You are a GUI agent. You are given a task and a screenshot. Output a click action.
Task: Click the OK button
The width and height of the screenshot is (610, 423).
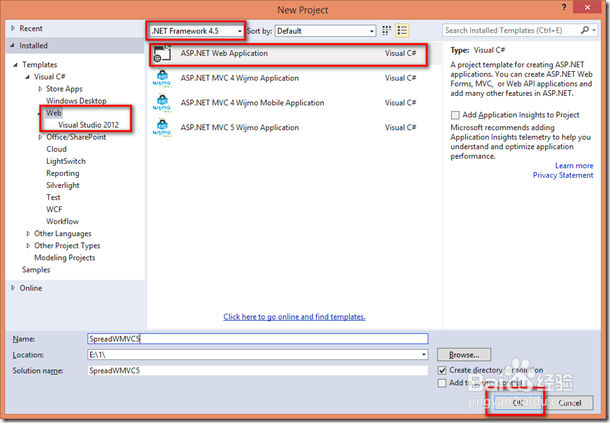click(x=518, y=403)
